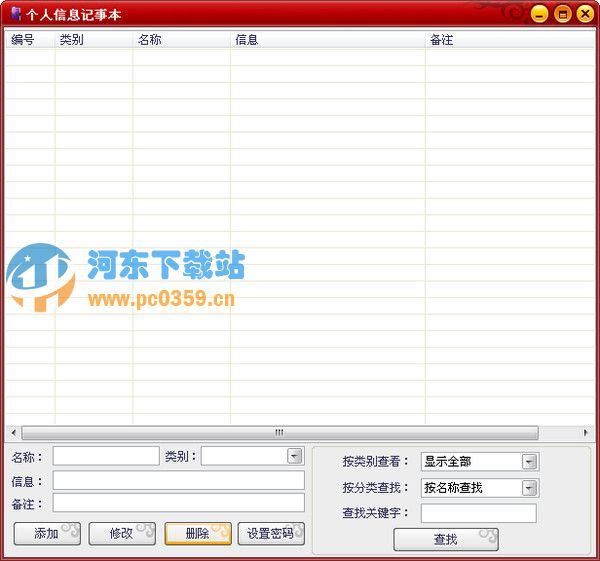Sort by the 名称 column header
Viewport: 600px width, 561px height.
pos(181,39)
